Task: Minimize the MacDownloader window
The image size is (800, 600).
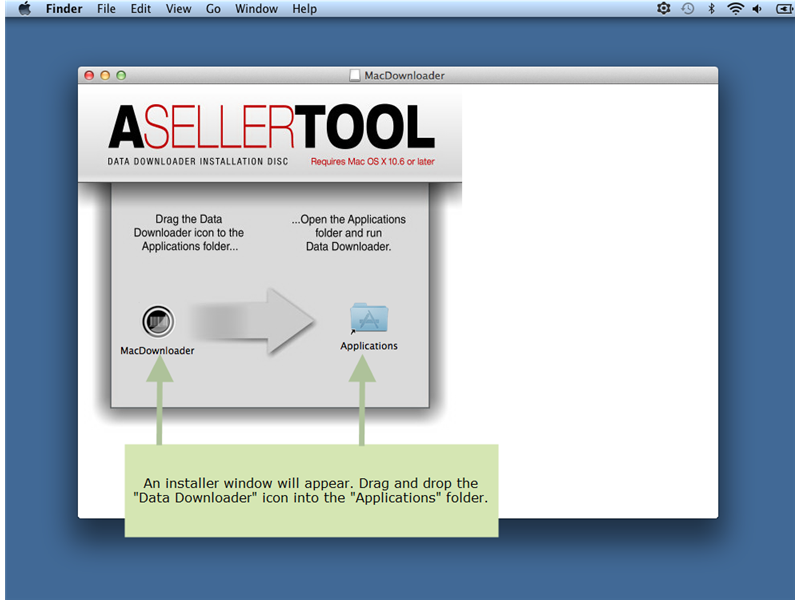Action: 105,76
